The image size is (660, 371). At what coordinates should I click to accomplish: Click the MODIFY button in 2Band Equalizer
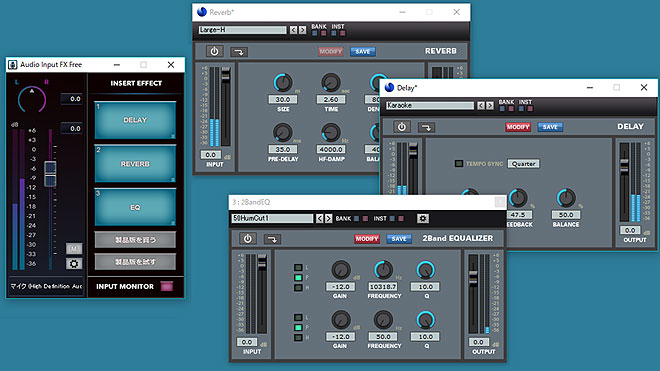(x=367, y=239)
